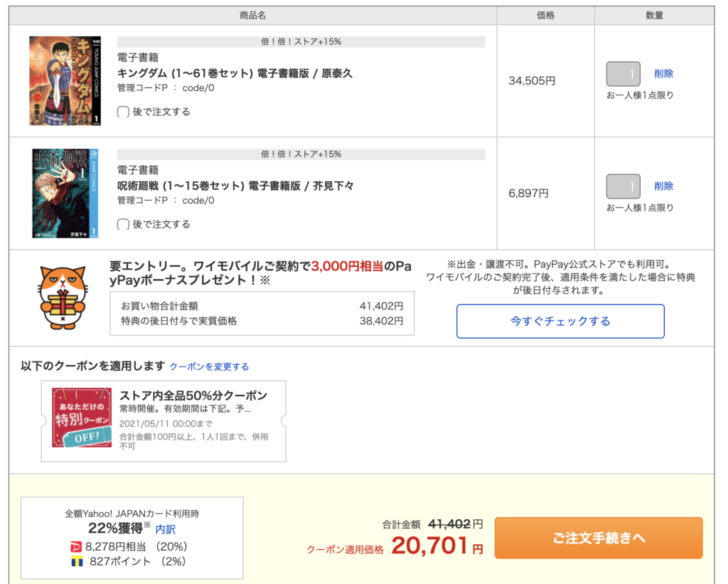The image size is (728, 584).
Task: Click the 38,402円 実質価格 amount
Action: 381,321
